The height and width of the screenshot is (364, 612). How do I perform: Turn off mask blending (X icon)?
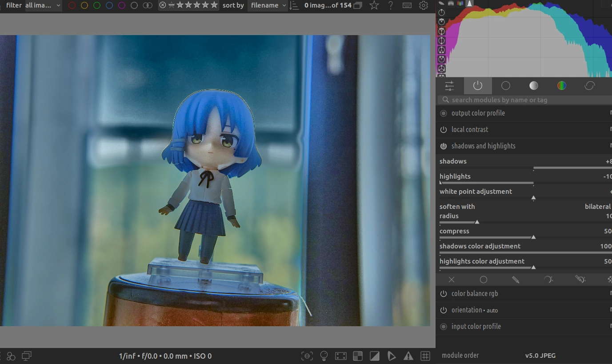(452, 280)
